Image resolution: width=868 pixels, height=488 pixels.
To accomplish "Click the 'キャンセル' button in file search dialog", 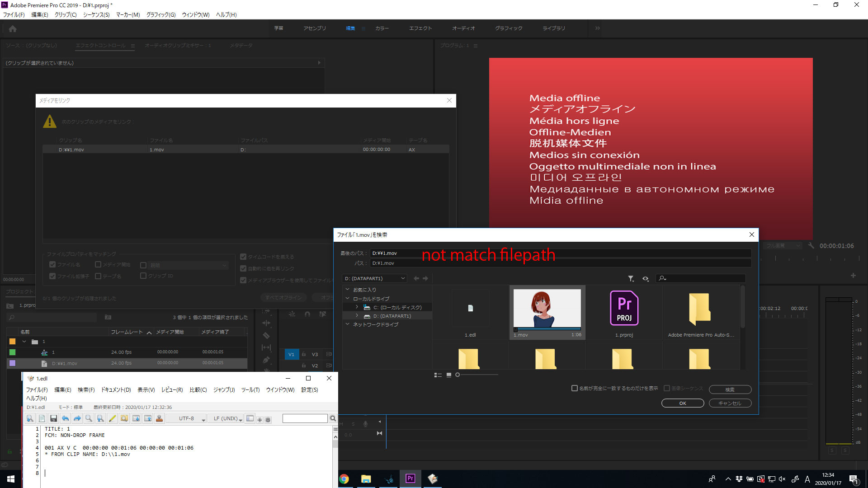I will (730, 403).
